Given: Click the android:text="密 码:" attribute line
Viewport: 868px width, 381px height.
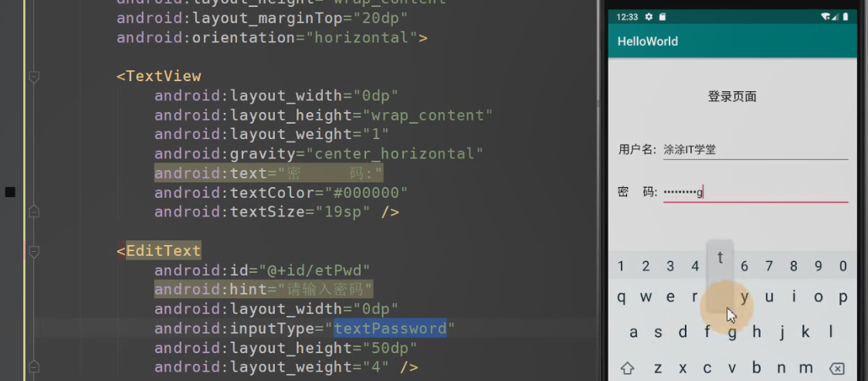Looking at the screenshot, I should pos(269,173).
